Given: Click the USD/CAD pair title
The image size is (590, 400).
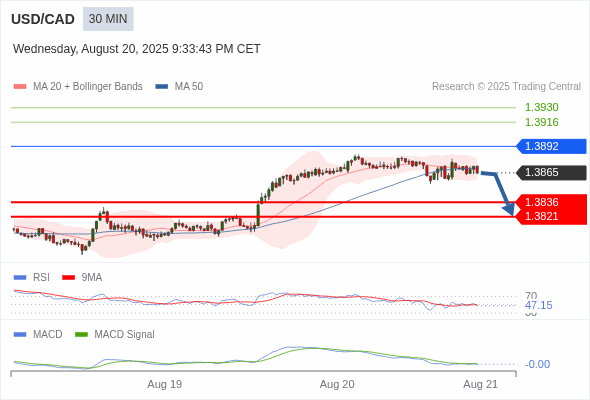Looking at the screenshot, I should 43,19.
